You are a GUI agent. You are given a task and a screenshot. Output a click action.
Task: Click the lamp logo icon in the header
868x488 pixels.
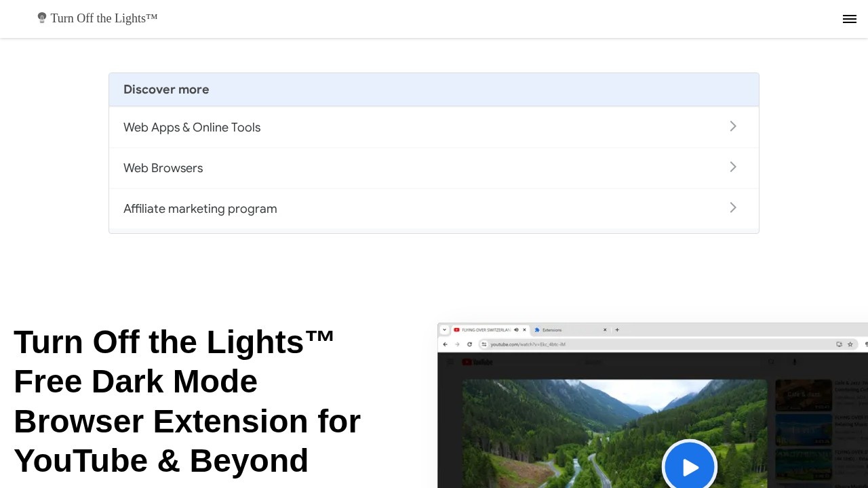[x=42, y=18]
